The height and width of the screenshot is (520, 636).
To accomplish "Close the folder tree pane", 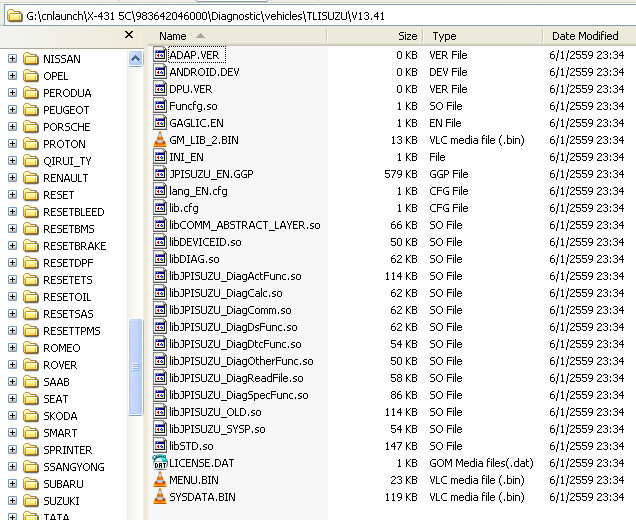I will click(129, 35).
